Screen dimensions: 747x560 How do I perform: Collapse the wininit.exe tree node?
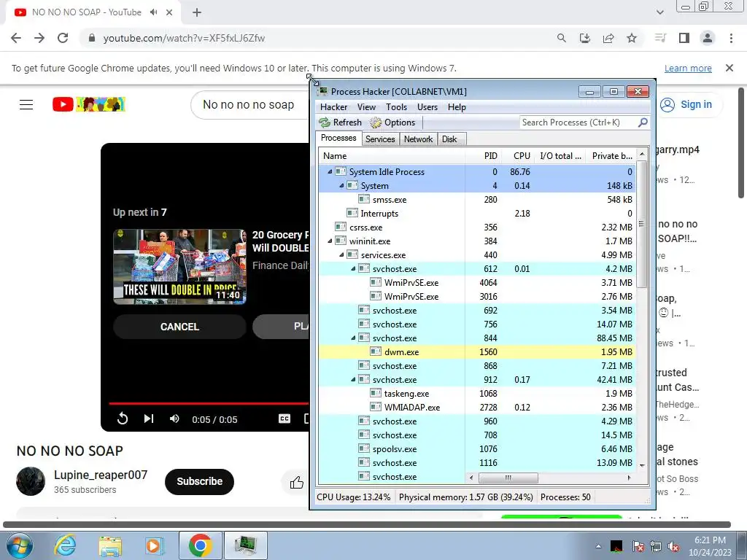(x=330, y=241)
